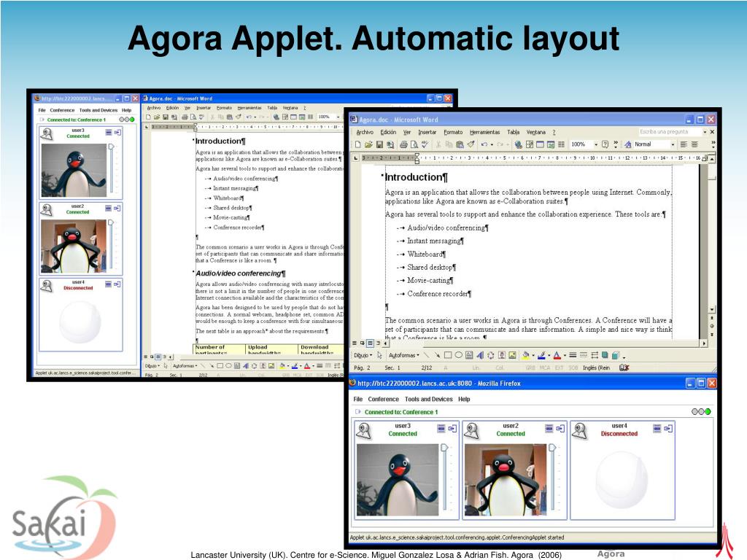747x560 pixels.
Task: Toggle Center alignment in front Word toolbar
Action: (694, 144)
